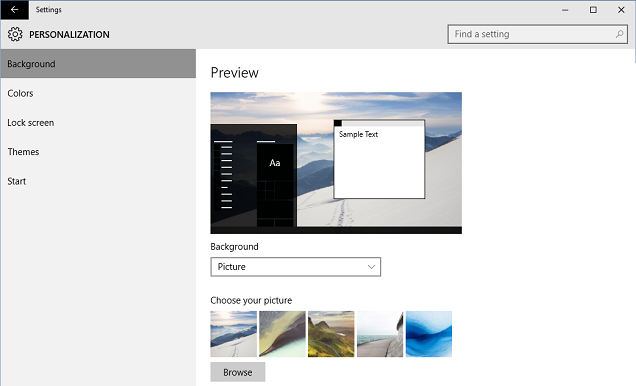Screen dimensions: 636x386
Task: Click the search magnifier icon
Action: (619, 34)
